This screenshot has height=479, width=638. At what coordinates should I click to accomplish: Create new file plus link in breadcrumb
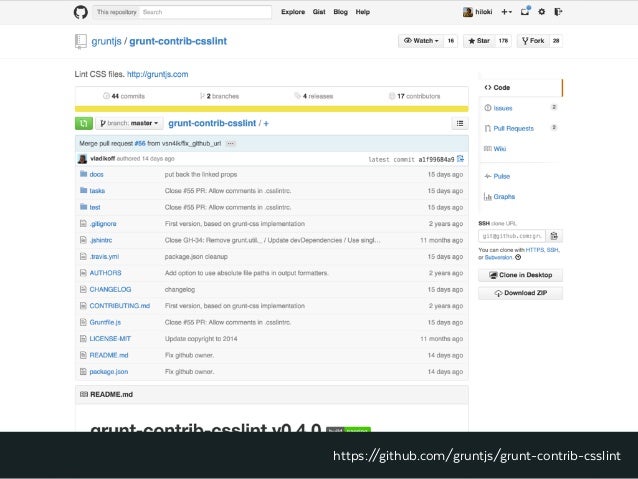[266, 124]
